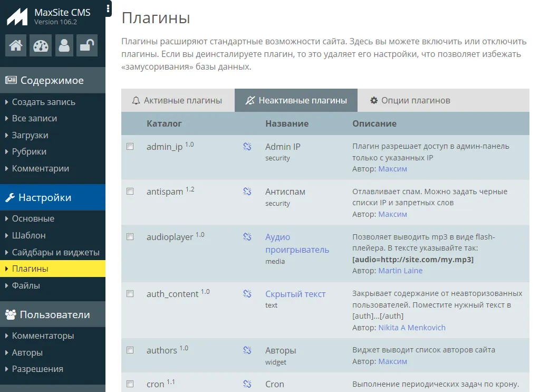Select the authors plugin checkbox
Screen dimensions: 540x392
pyautogui.click(x=130, y=350)
